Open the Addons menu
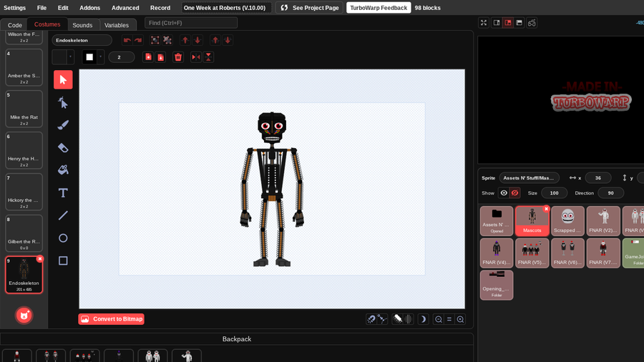644x362 pixels. coord(89,8)
